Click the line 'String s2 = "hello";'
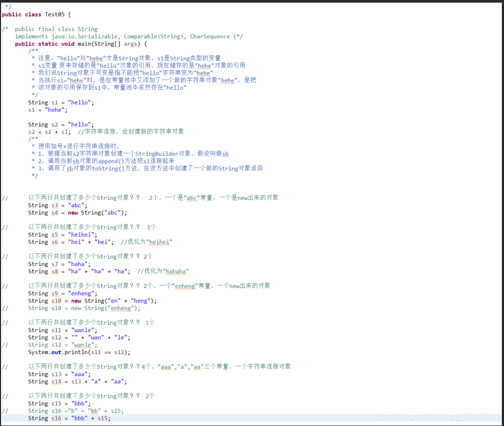The width and height of the screenshot is (504, 426). (x=61, y=124)
